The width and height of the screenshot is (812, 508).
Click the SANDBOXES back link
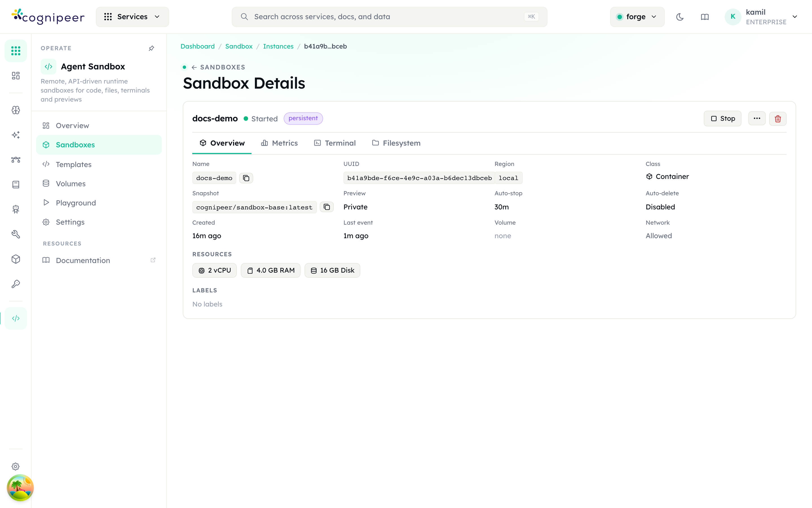click(x=222, y=67)
